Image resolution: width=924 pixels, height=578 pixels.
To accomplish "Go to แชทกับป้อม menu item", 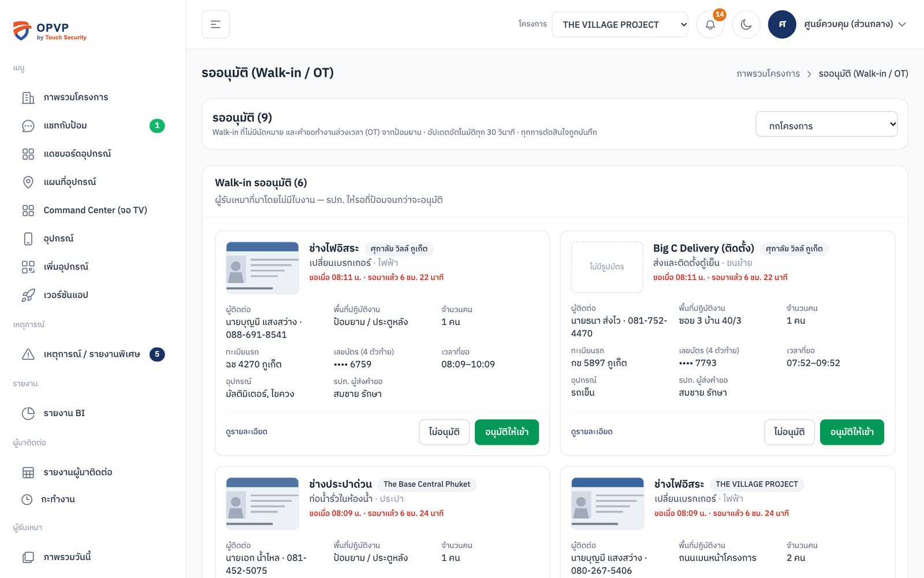I will (x=92, y=125).
